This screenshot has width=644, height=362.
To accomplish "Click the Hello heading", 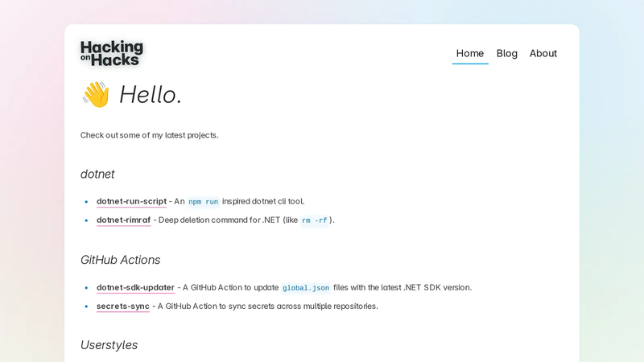I will (151, 95).
